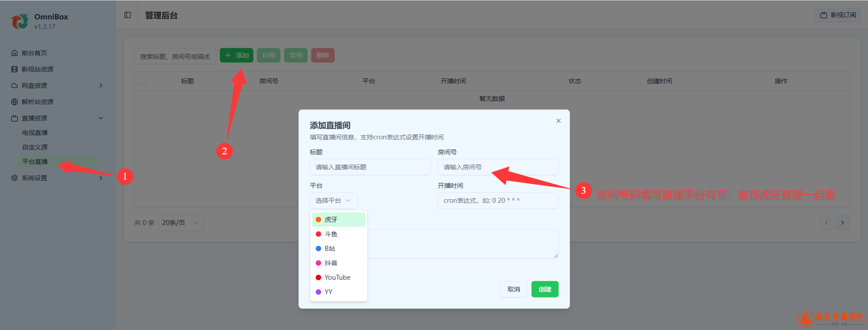Tick the select-all table header checkbox
The height and width of the screenshot is (330, 868).
click(142, 81)
